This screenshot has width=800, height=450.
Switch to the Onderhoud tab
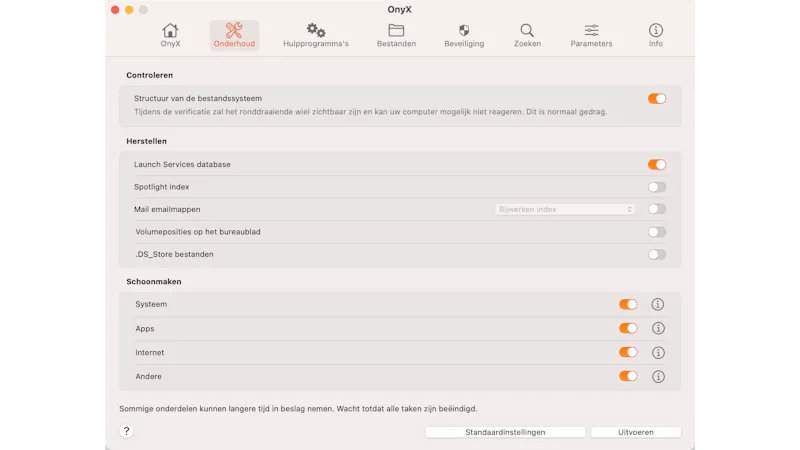pyautogui.click(x=234, y=36)
